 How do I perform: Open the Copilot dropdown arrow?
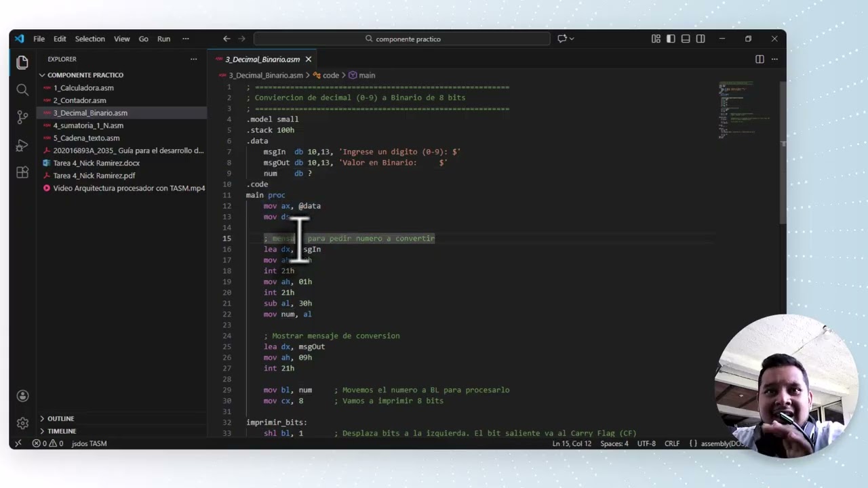572,39
